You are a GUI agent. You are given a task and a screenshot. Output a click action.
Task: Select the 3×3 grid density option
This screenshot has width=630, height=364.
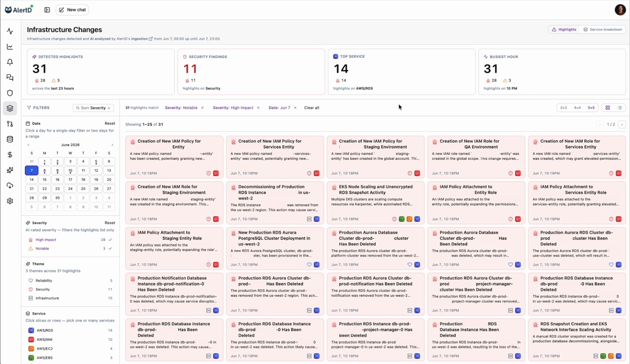563,108
